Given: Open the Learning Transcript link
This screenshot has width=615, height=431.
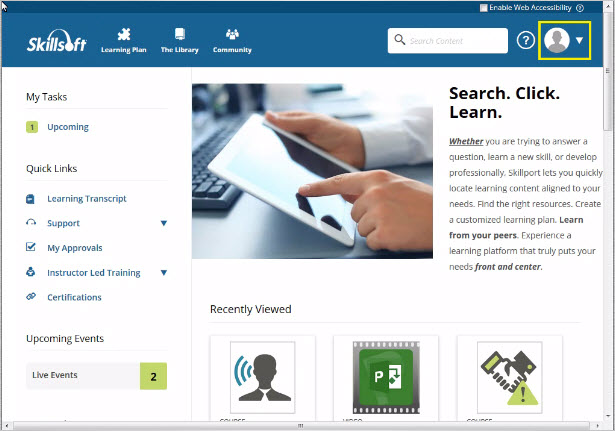Looking at the screenshot, I should (x=86, y=199).
